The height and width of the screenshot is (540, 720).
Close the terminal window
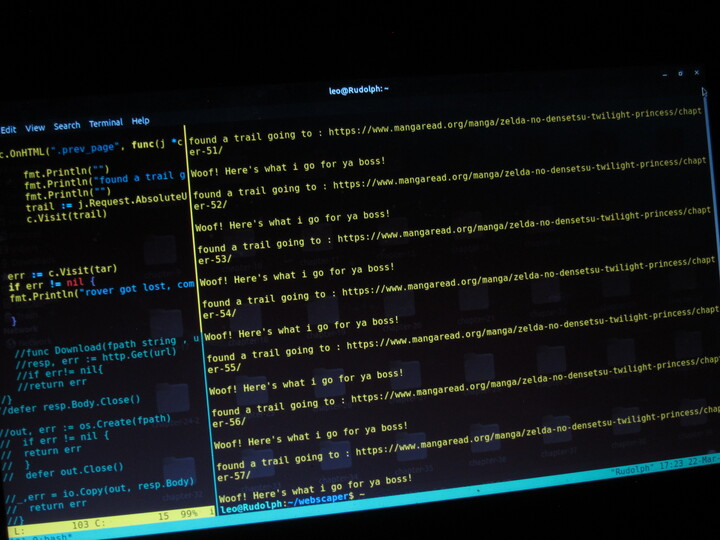pos(699,73)
